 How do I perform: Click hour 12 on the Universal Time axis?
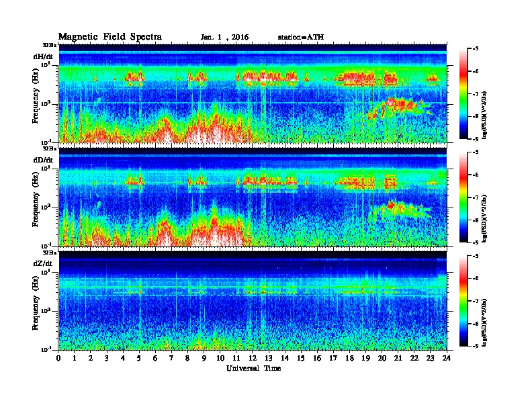[x=253, y=358]
